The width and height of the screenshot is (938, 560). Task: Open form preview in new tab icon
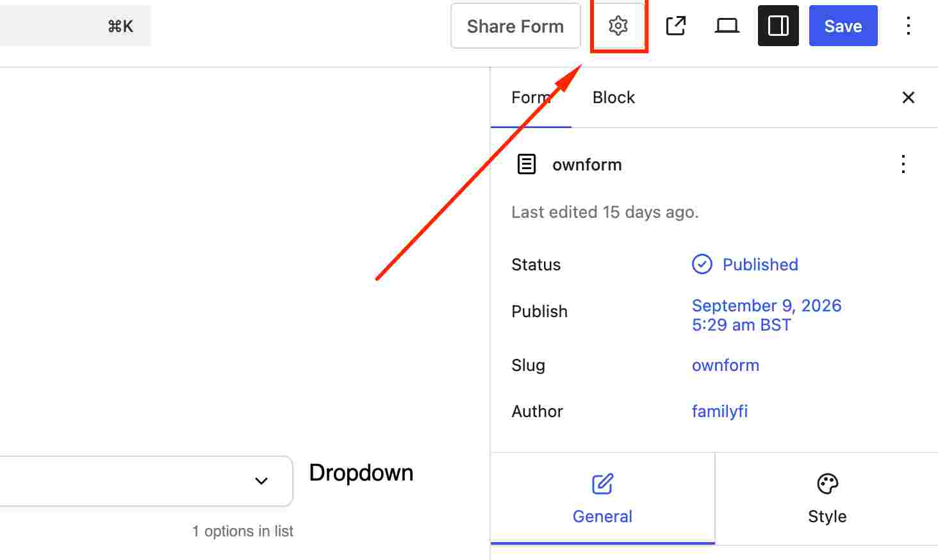(676, 26)
